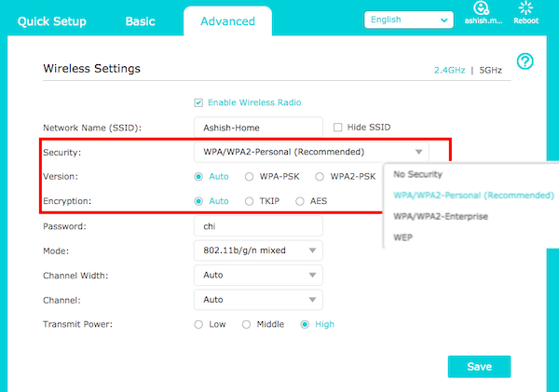Open the English language selector
The image size is (559, 392).
(x=409, y=20)
